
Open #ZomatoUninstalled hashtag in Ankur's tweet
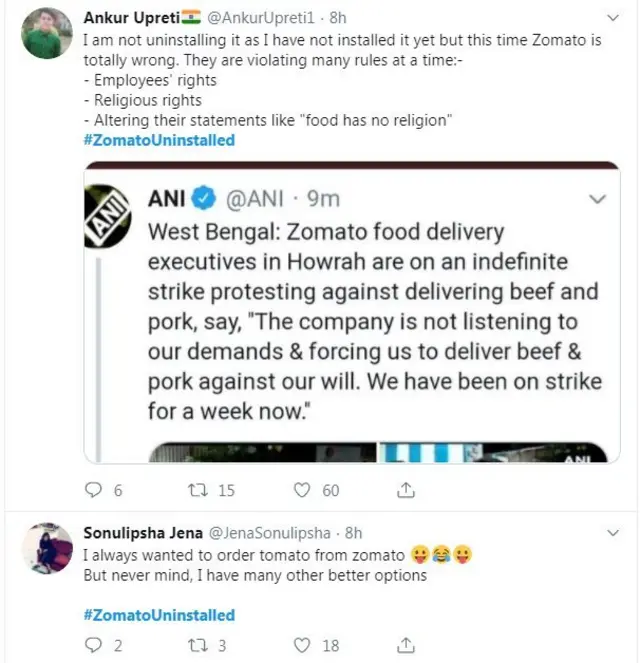159,140
